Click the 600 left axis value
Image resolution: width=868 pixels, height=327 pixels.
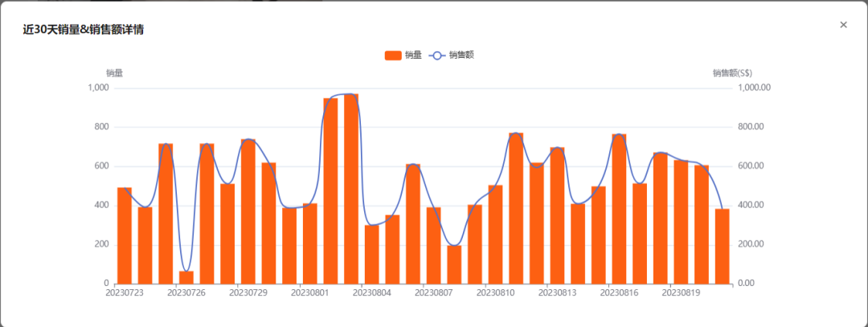pos(102,166)
